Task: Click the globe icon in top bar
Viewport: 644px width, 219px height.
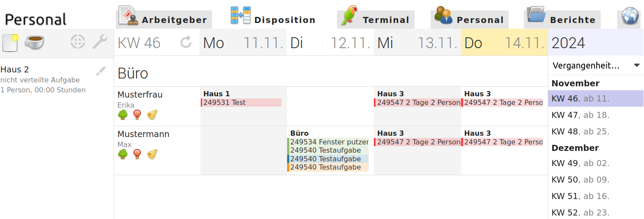Action: pos(631,16)
